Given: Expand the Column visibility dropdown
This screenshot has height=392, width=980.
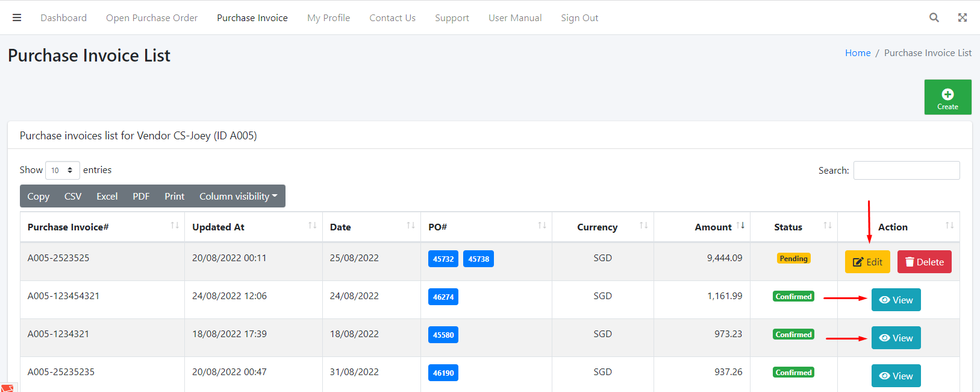Looking at the screenshot, I should 238,196.
